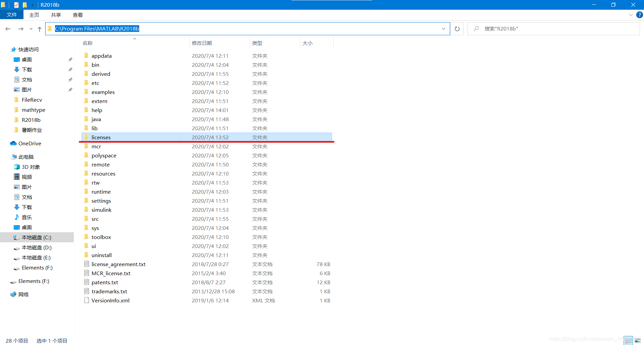Refresh the current folder view
Viewport: 644px width, 345px height.
(457, 29)
